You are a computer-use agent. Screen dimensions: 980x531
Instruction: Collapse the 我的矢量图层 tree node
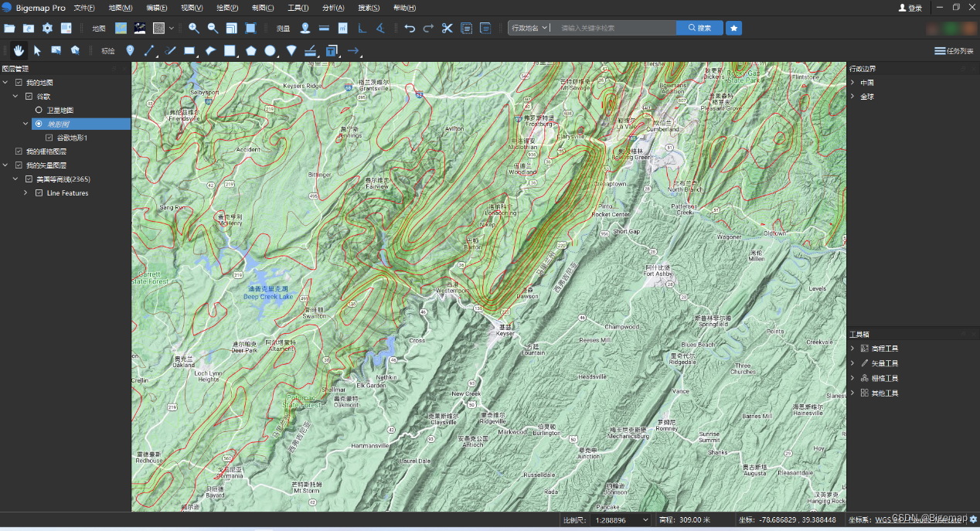[5, 165]
